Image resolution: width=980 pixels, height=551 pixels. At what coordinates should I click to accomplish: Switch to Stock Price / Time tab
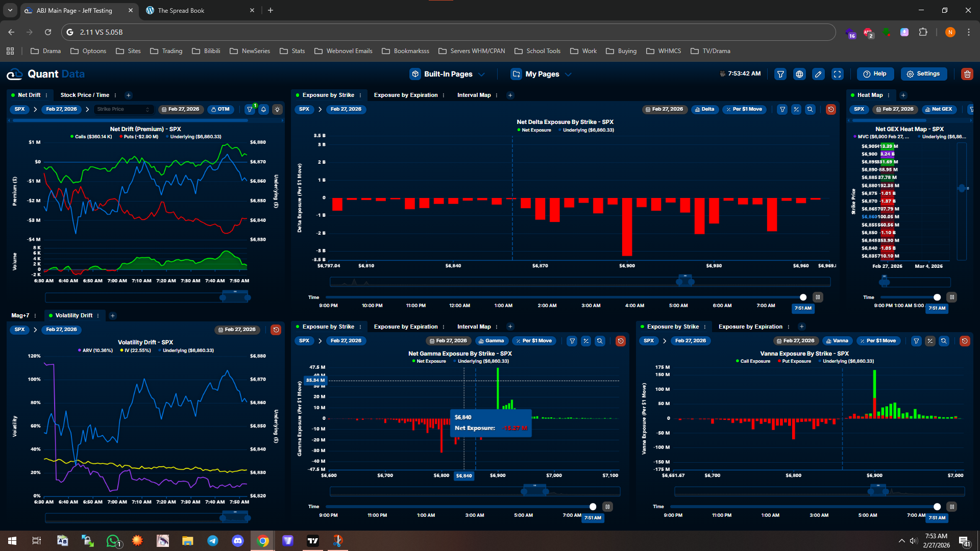point(85,95)
